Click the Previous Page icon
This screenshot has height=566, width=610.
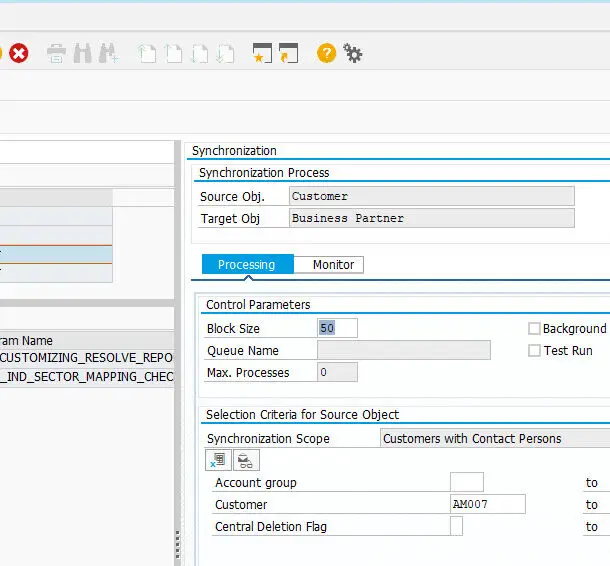(174, 53)
